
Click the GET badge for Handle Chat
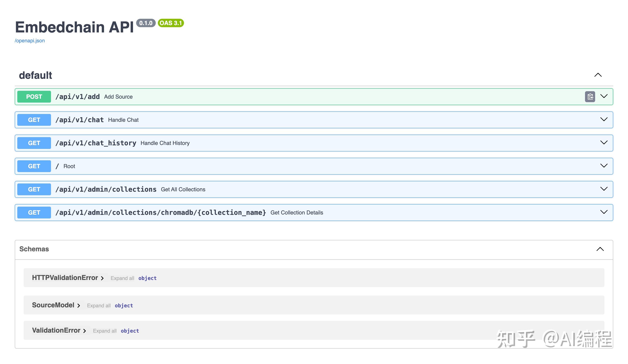point(34,120)
